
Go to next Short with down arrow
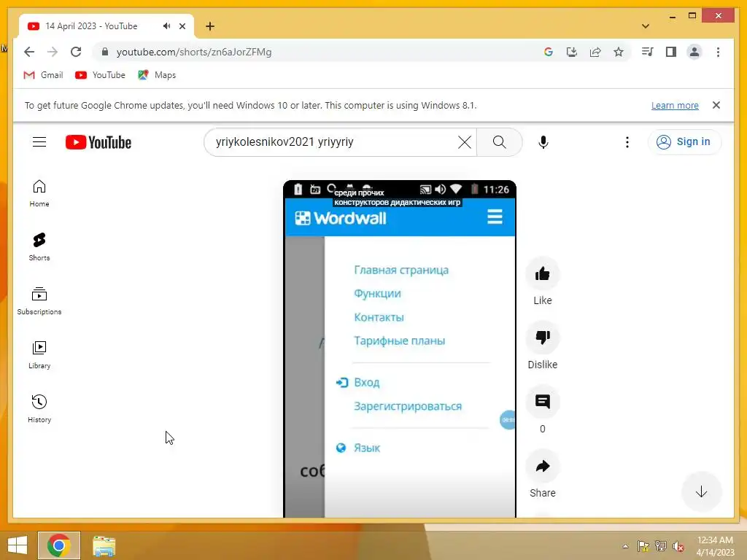tap(701, 491)
